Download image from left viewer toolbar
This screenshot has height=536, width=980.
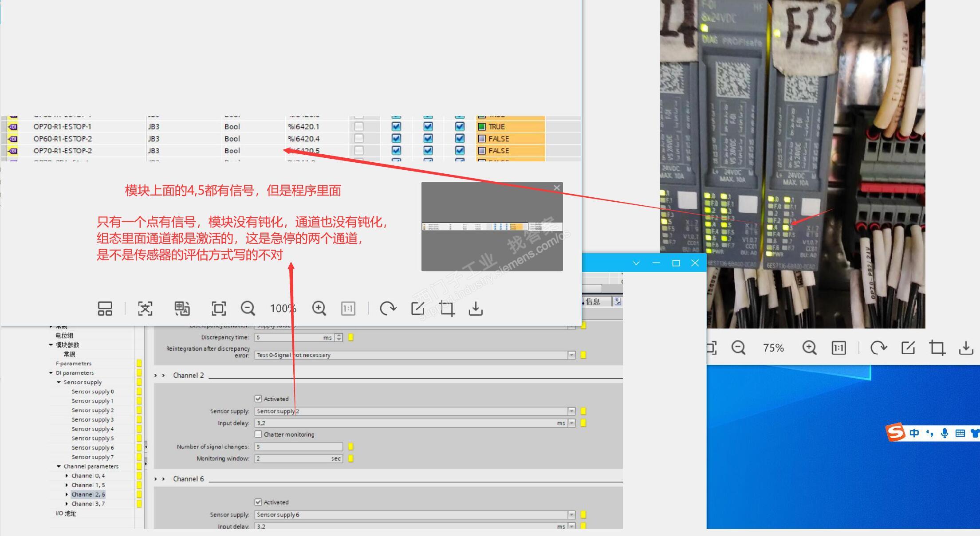(x=476, y=308)
